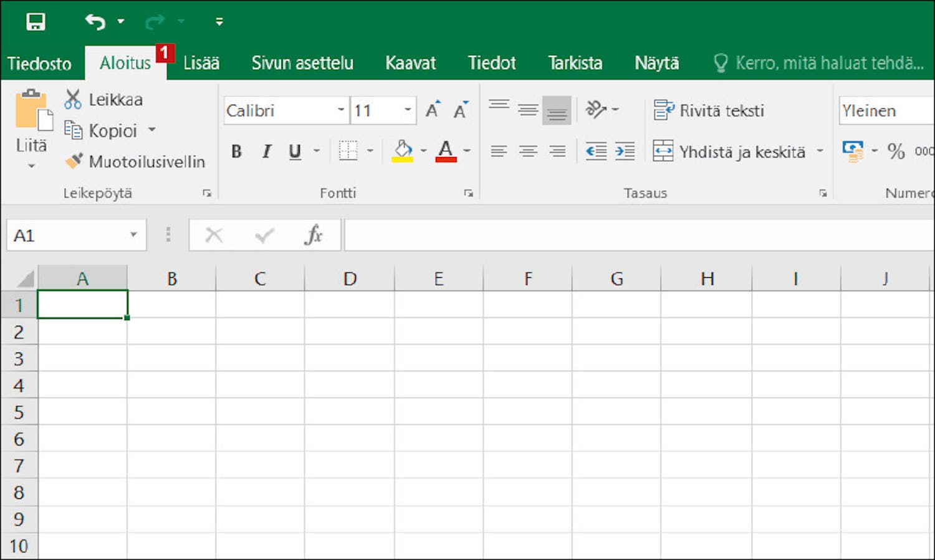The image size is (935, 560).
Task: Expand the Name Box dropdown arrow
Action: tap(133, 235)
